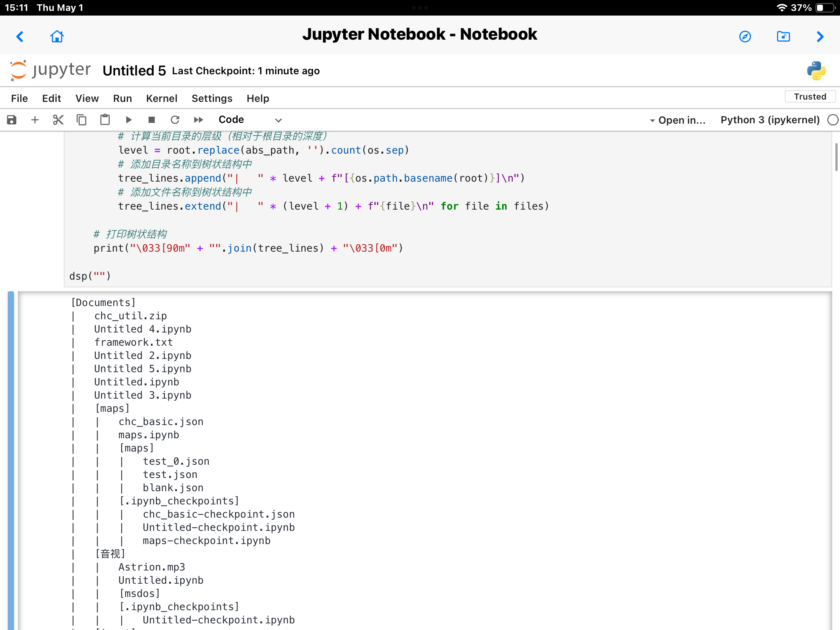This screenshot has width=840, height=630.
Task: Open the compass browser icon
Action: pos(745,37)
